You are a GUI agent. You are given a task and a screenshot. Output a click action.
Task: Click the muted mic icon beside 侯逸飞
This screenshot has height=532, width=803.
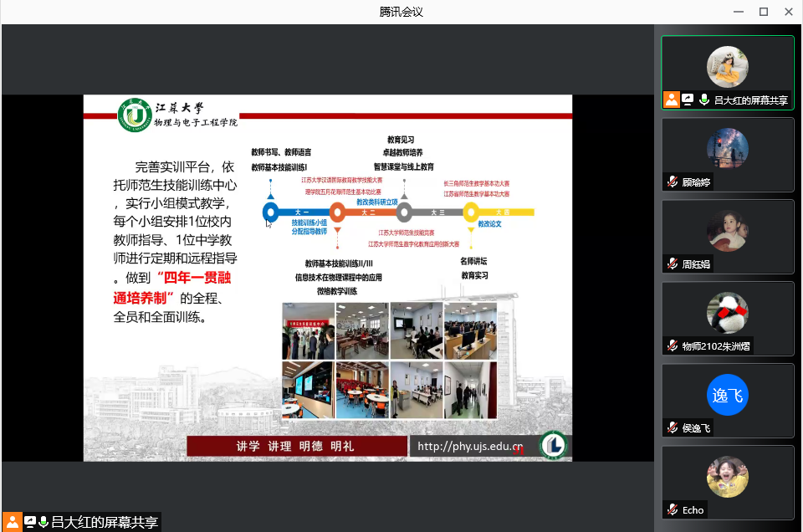click(x=673, y=427)
